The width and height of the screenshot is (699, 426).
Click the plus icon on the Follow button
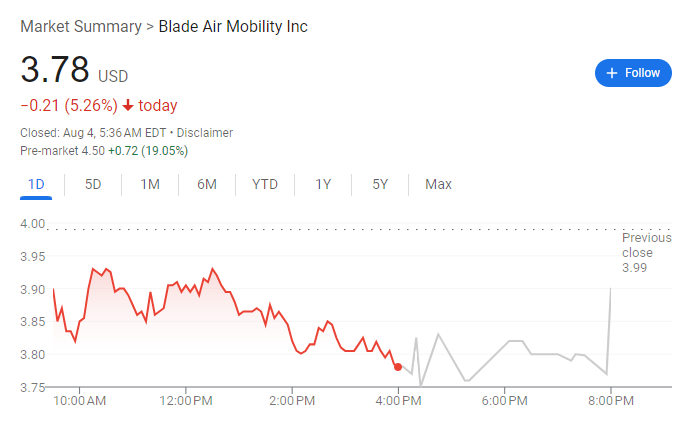click(x=612, y=73)
